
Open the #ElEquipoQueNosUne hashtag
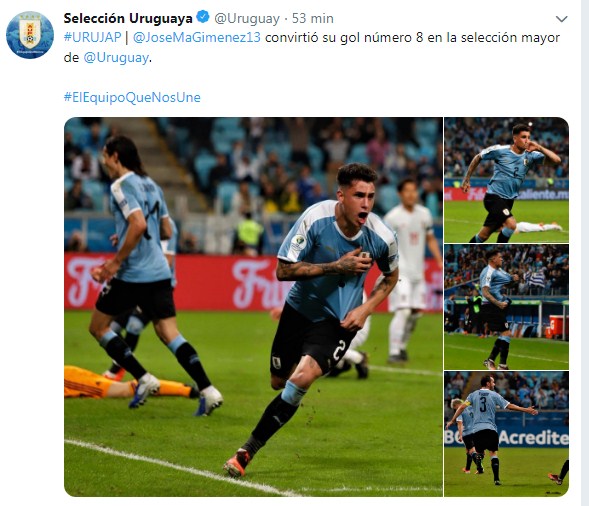(132, 97)
